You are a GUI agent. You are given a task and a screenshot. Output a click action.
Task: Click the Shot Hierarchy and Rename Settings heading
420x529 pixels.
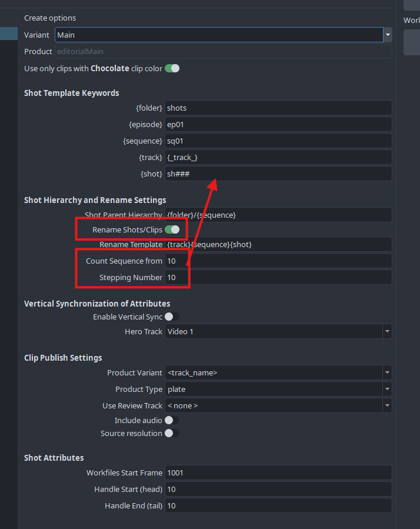(95, 200)
